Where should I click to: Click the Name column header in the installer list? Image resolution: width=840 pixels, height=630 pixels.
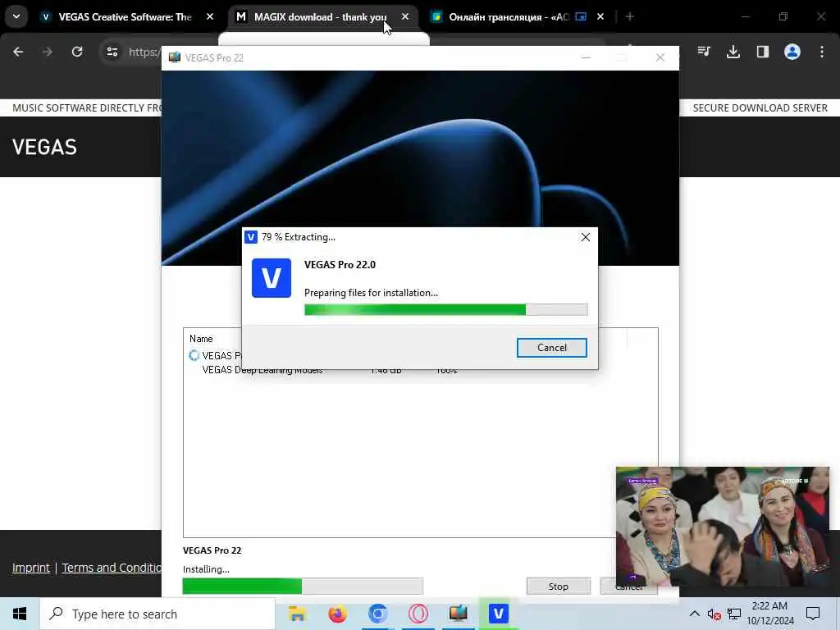(201, 339)
